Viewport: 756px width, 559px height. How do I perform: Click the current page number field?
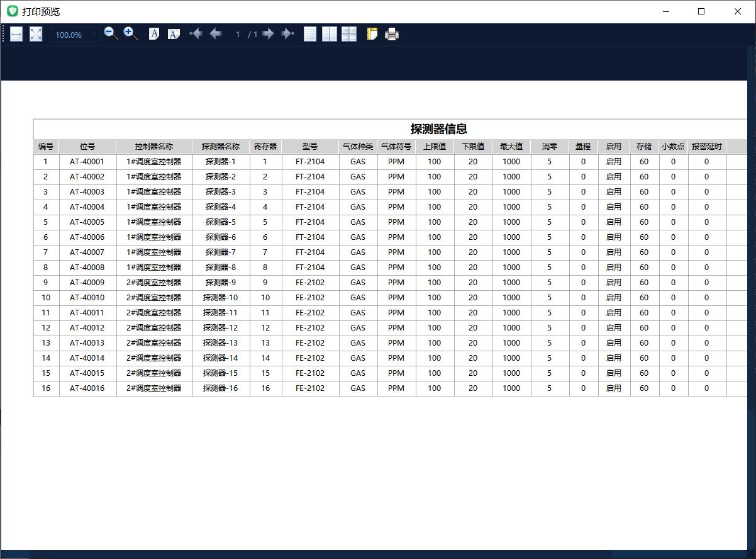tap(238, 35)
